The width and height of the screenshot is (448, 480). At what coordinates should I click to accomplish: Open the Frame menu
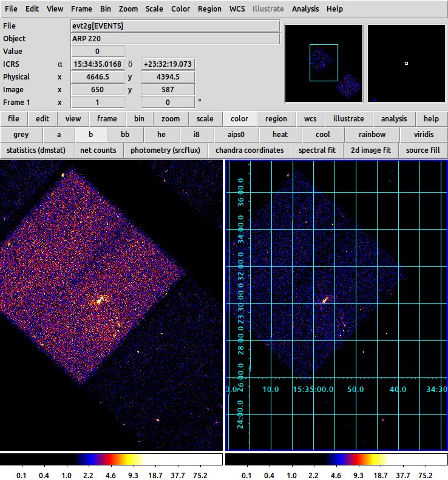tap(81, 9)
